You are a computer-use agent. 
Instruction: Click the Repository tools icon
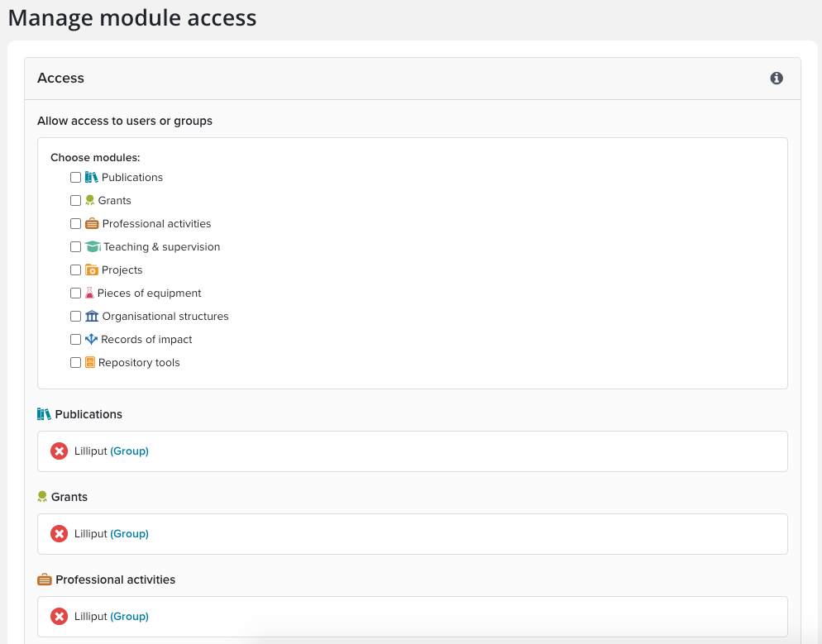(90, 363)
